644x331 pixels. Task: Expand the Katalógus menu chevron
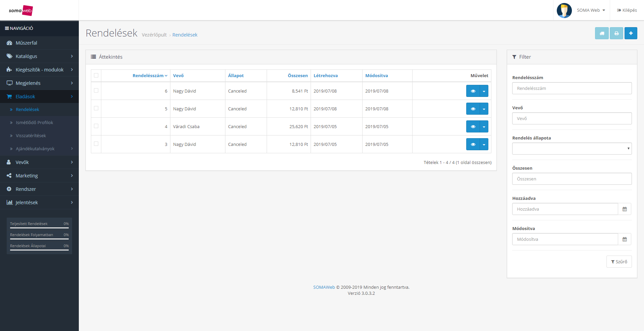72,56
